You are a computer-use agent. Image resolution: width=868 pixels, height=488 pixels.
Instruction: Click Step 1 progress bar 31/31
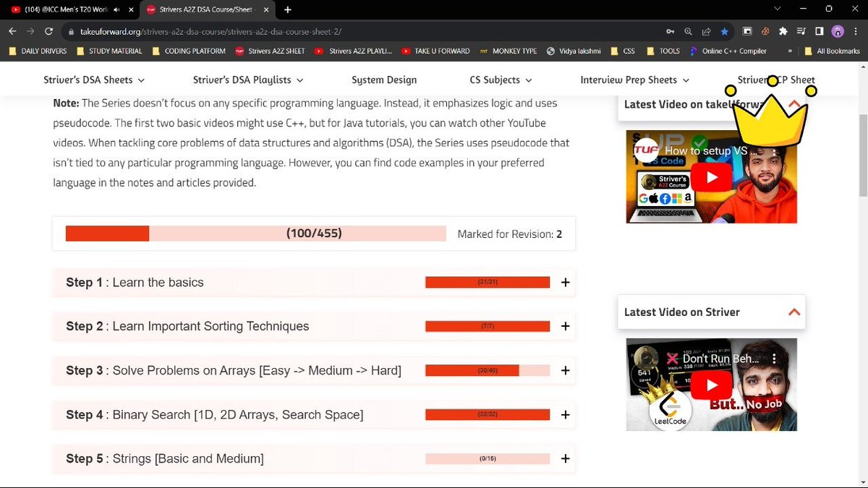pos(488,283)
